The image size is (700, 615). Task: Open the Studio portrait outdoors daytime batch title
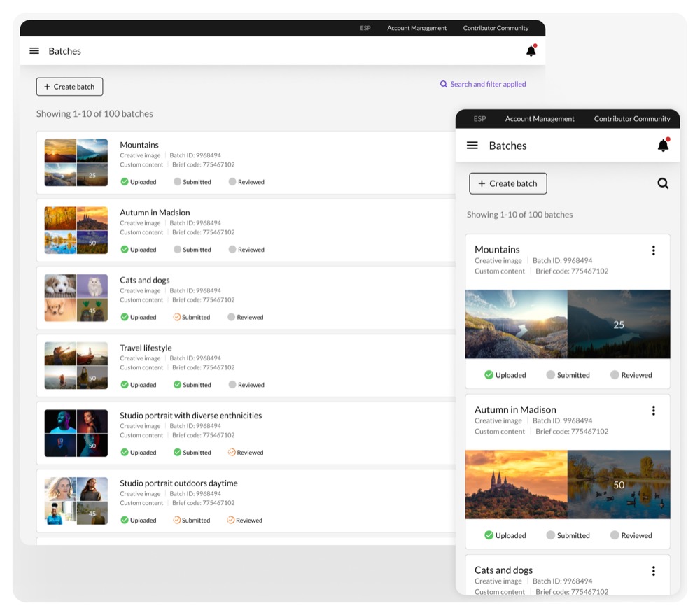coord(178,483)
